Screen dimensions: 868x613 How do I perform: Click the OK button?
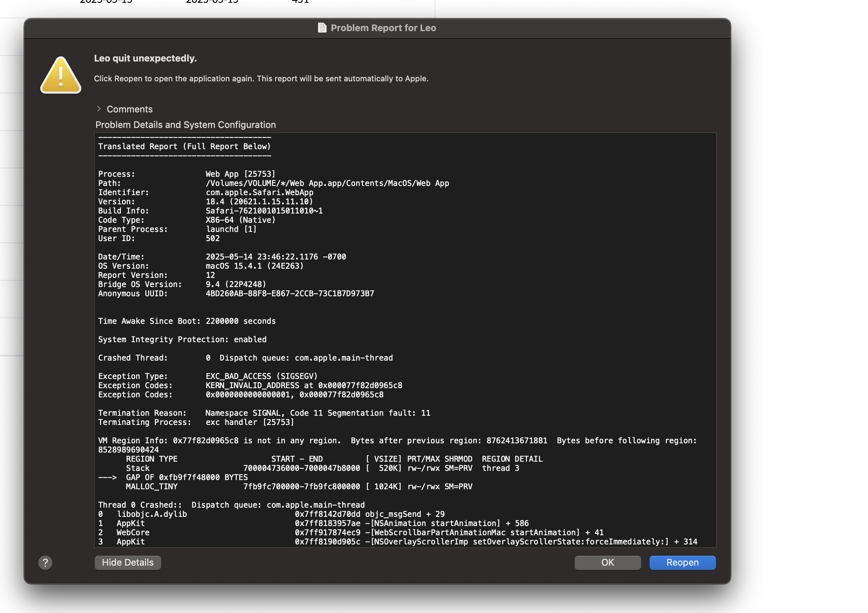point(607,562)
